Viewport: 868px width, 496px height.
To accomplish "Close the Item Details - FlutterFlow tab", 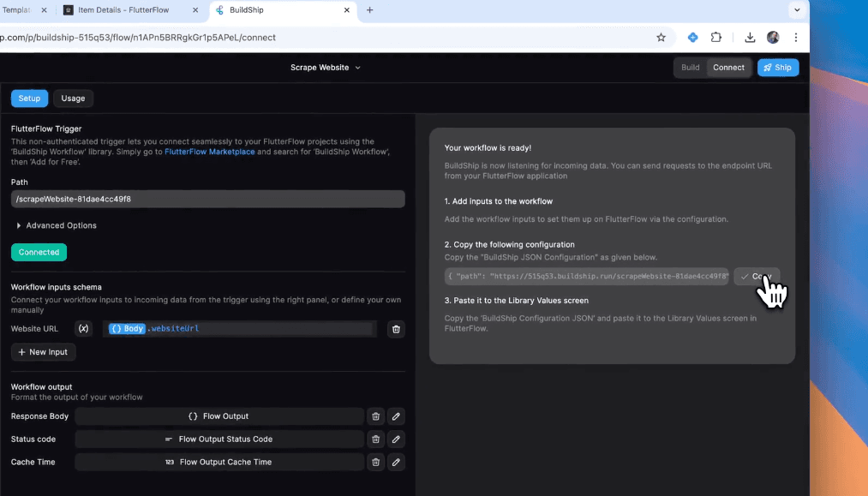I will pyautogui.click(x=195, y=10).
